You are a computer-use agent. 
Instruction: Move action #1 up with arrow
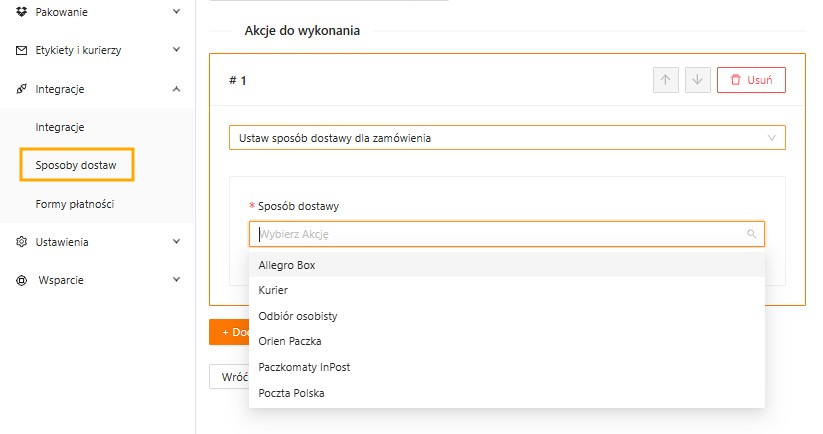pyautogui.click(x=666, y=80)
